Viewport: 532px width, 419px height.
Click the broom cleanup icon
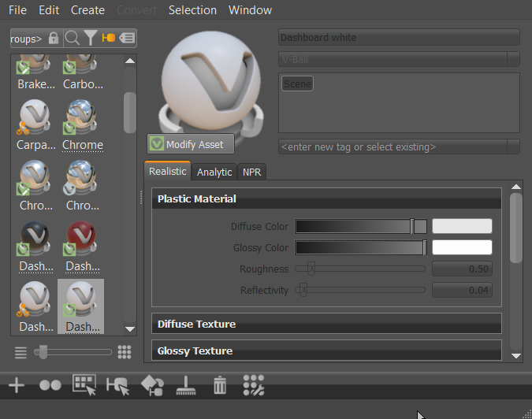click(186, 385)
